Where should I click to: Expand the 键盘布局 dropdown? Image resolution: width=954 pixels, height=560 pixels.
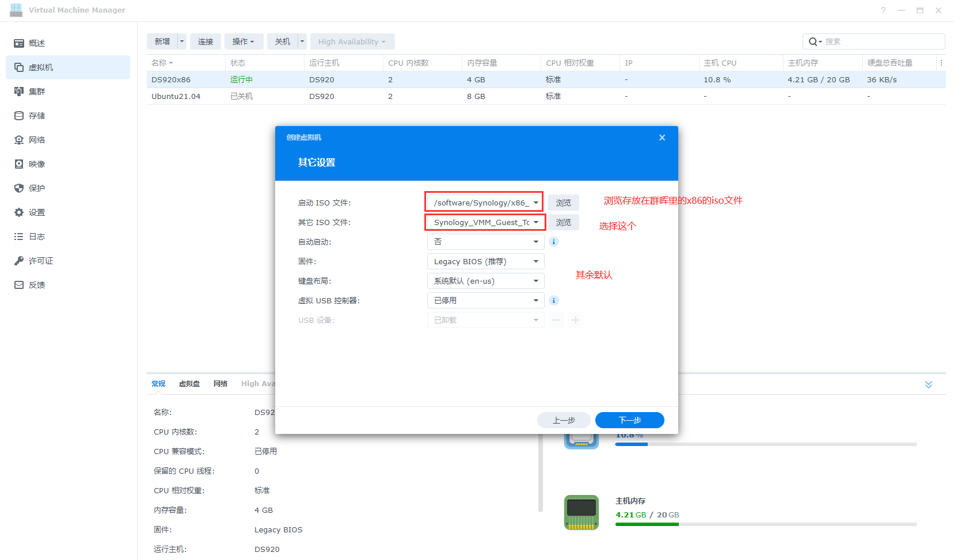(x=485, y=281)
